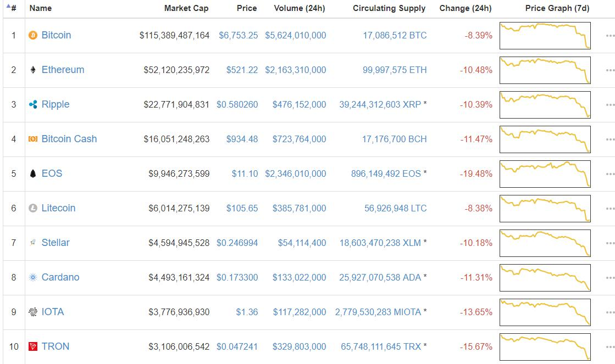Viewport: 615px width, 364px height.
Task: Click the EOS logo icon
Action: (x=33, y=173)
